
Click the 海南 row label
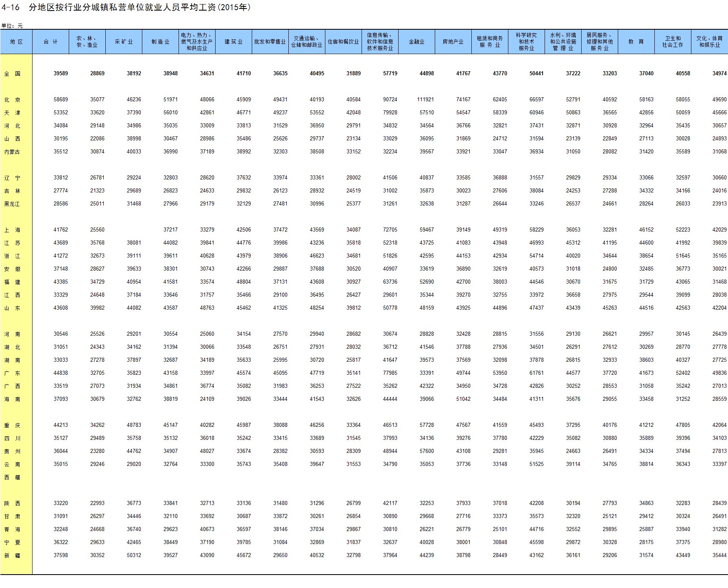(12, 400)
